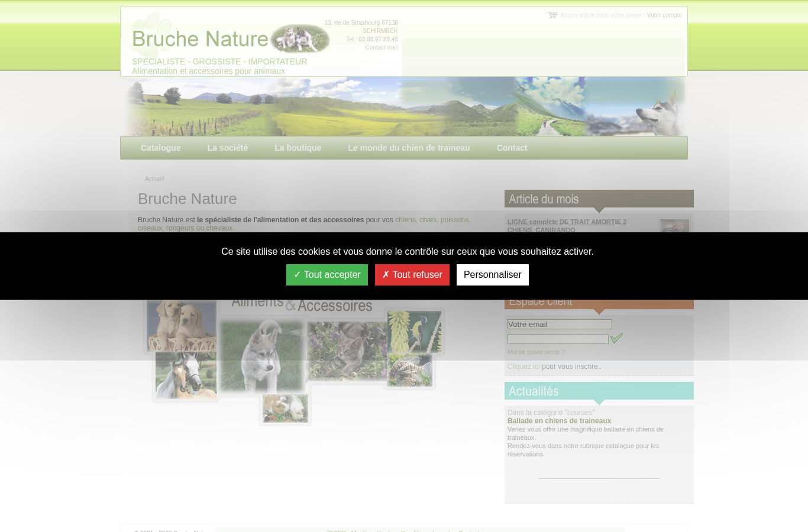Image resolution: width=808 pixels, height=532 pixels.
Task: Submit login with the green checkmark
Action: point(616,338)
